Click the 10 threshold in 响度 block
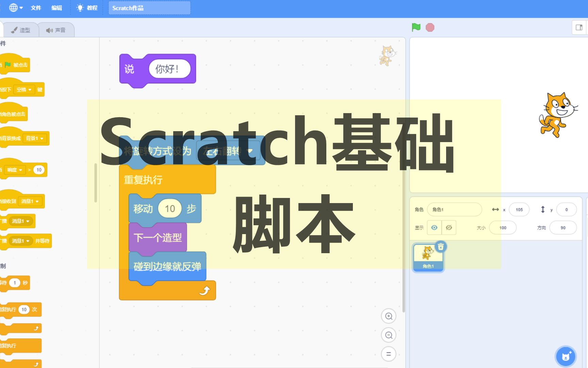 pos(39,170)
